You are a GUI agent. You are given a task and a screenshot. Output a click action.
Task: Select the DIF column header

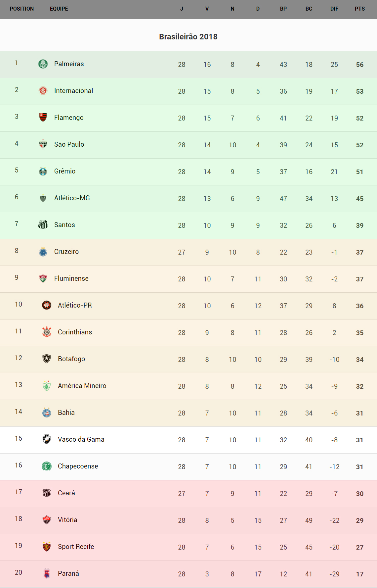(x=334, y=9)
